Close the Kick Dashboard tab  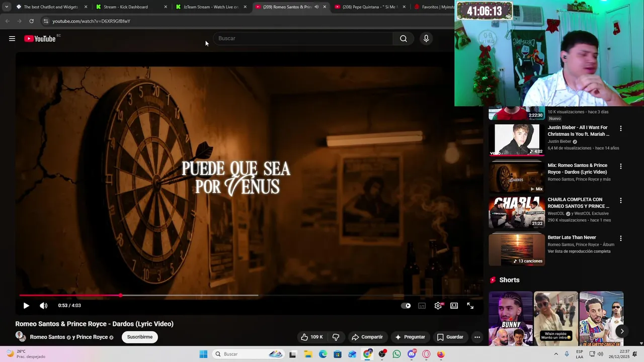(166, 7)
